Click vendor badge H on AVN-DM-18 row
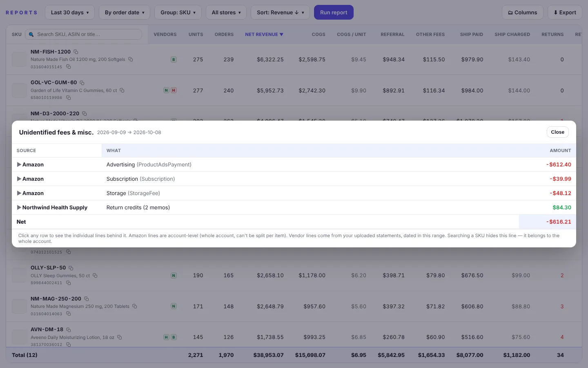588x368 pixels. (x=166, y=337)
